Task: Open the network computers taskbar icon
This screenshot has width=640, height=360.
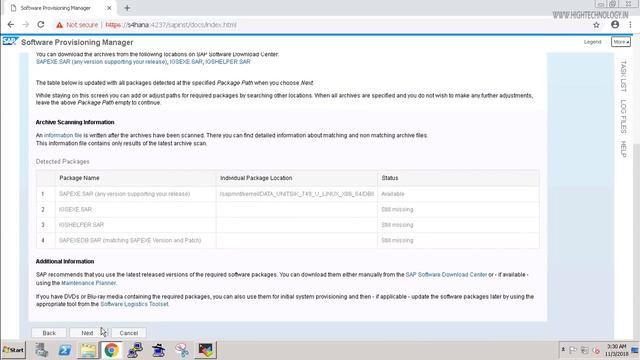Action: (x=135, y=350)
